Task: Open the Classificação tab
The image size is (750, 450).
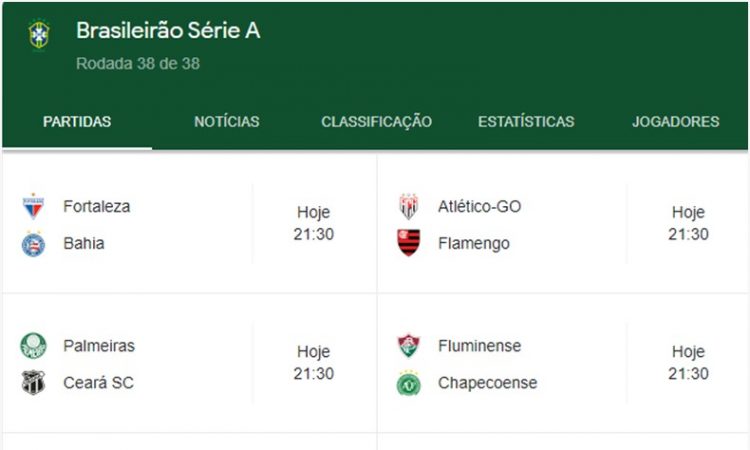Action: [x=377, y=122]
